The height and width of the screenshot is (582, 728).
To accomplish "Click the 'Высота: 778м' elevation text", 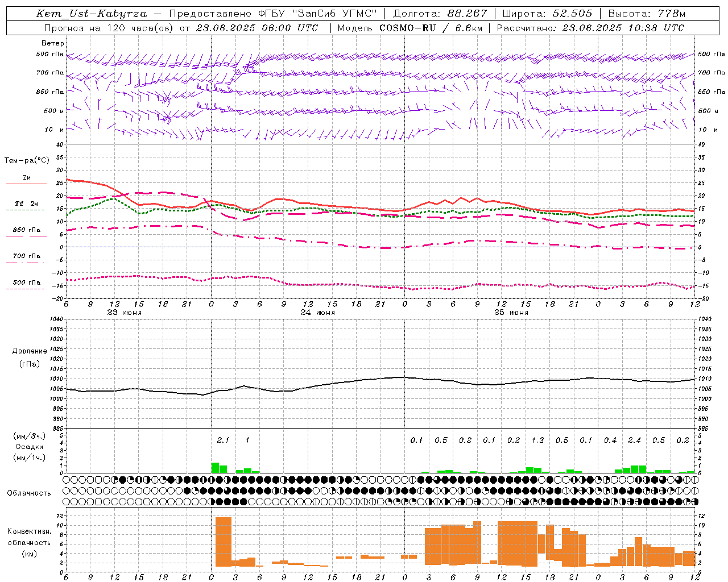I will point(647,14).
